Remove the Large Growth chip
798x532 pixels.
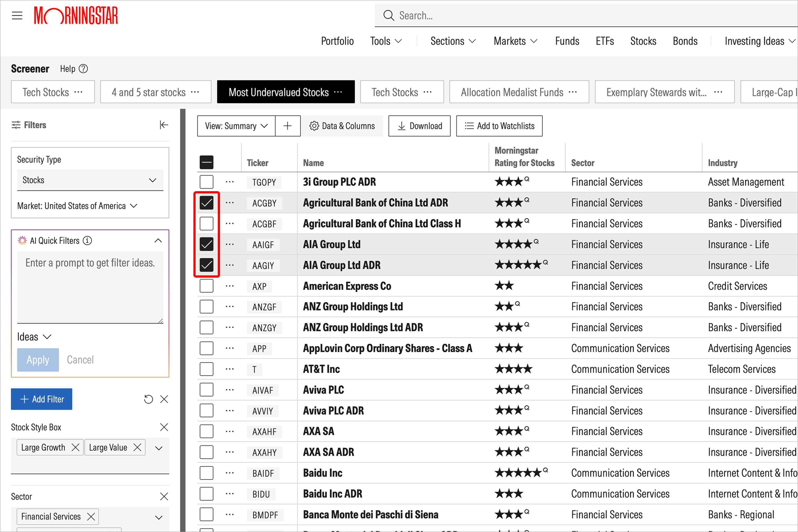click(76, 447)
